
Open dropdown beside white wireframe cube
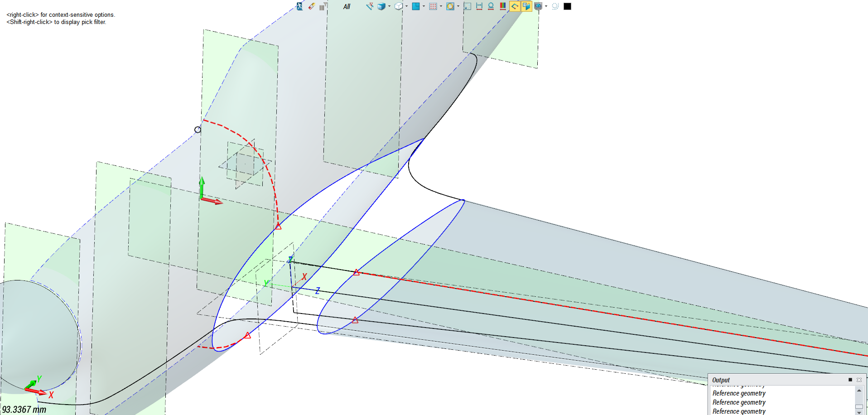click(x=406, y=6)
